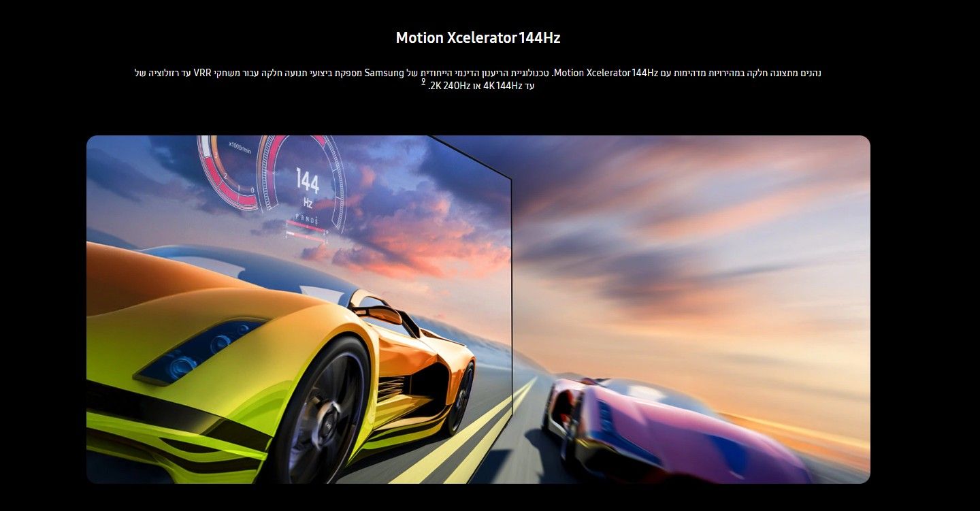Click the description line mentioning Samsung and VRR
The height and width of the screenshot is (511, 980).
coord(478,72)
